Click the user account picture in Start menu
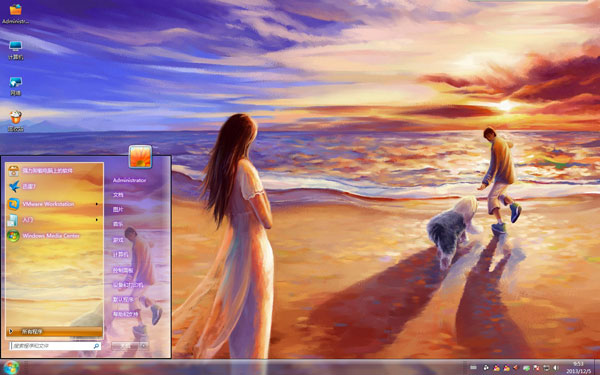The width and height of the screenshot is (600, 375). [x=140, y=157]
